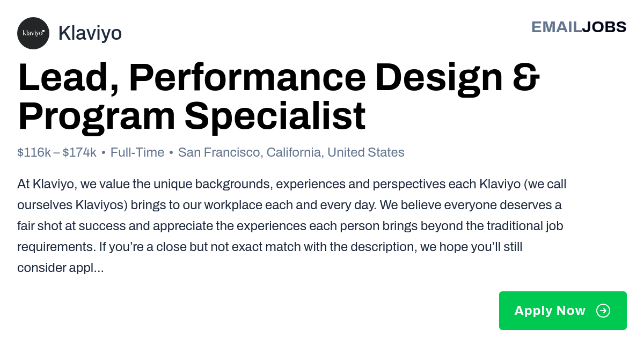The width and height of the screenshot is (644, 338).
Task: Click 'Program Specialist' in the heading
Action: [192, 116]
